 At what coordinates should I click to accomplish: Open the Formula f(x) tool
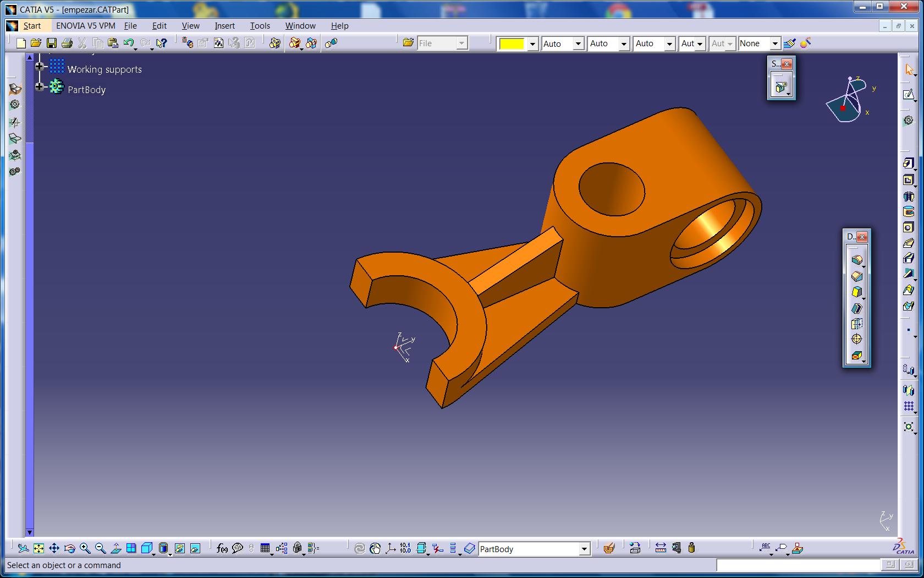click(x=222, y=548)
